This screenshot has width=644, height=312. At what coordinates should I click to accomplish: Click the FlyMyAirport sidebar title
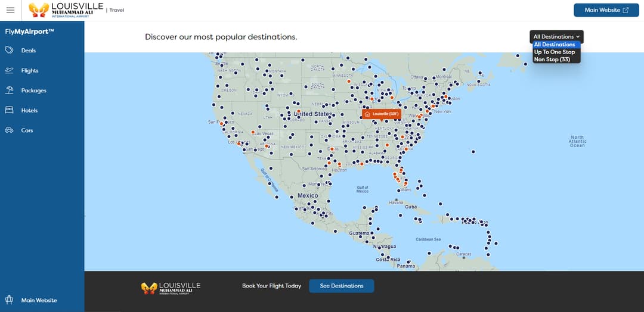[x=30, y=32]
